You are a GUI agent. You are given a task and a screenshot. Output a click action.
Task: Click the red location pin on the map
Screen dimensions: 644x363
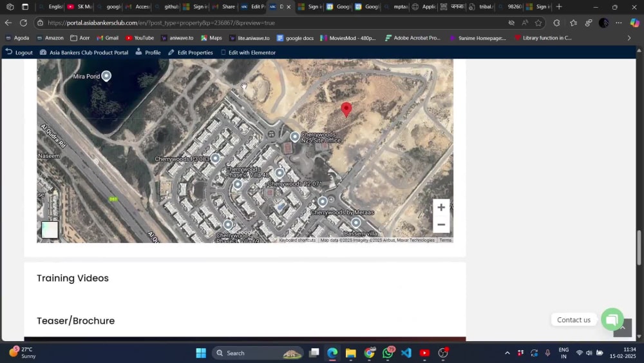click(x=346, y=110)
